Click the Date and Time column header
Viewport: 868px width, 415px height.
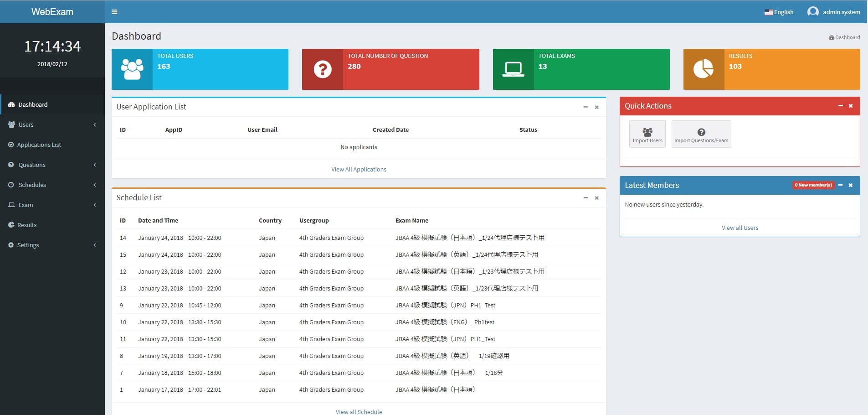pyautogui.click(x=158, y=220)
